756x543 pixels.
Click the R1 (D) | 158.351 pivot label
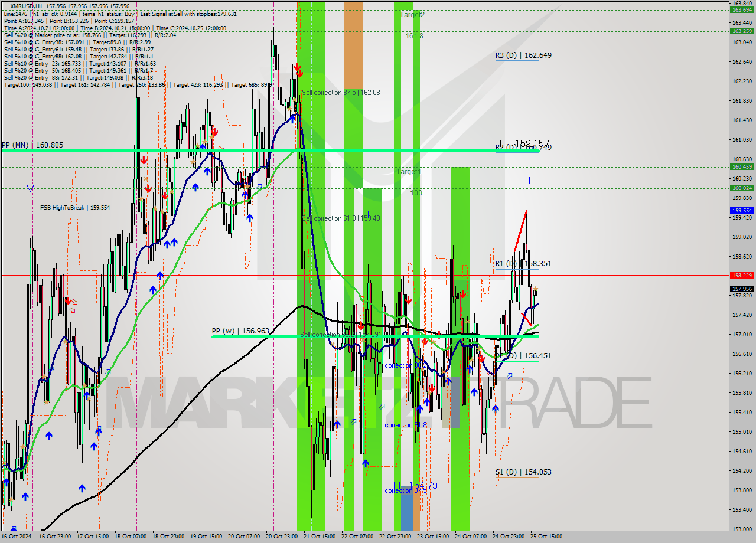(523, 264)
